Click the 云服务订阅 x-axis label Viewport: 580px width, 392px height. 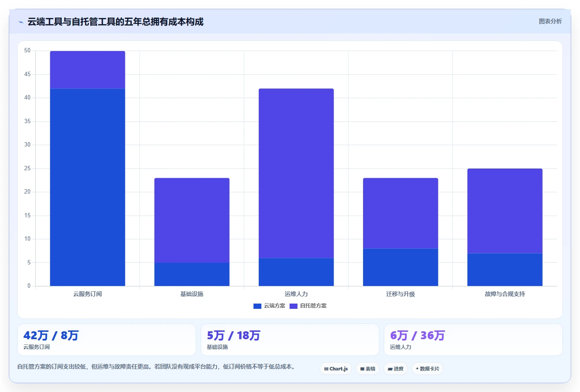pyautogui.click(x=88, y=294)
